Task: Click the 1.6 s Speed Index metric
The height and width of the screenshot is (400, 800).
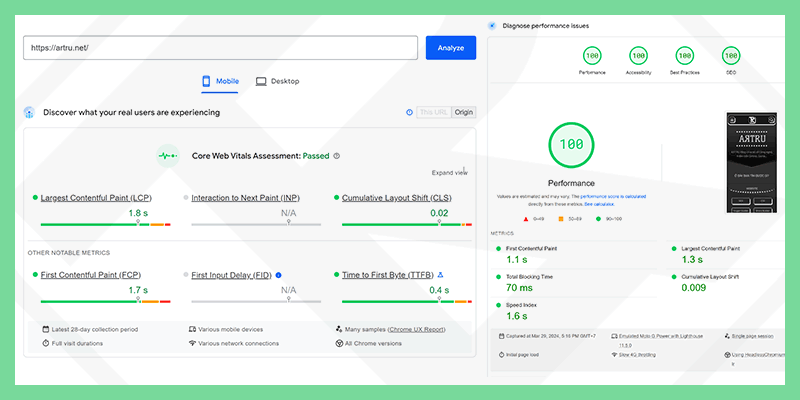Action: point(516,316)
